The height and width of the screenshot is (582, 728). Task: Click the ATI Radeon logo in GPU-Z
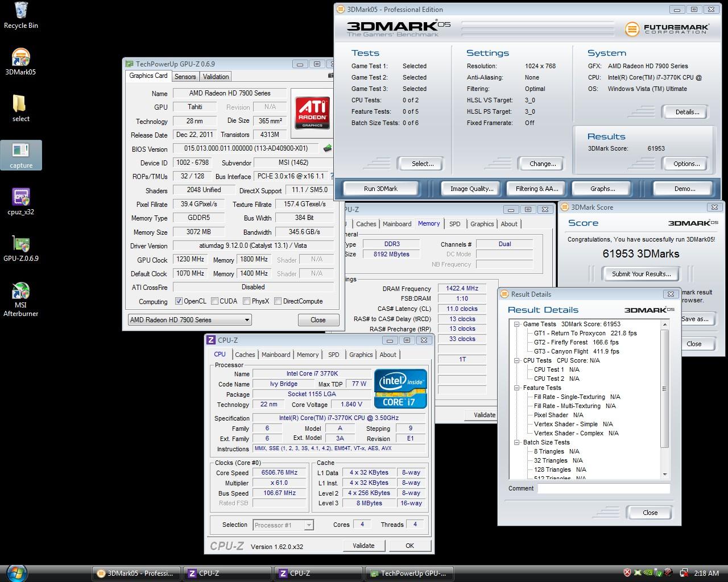[312, 112]
